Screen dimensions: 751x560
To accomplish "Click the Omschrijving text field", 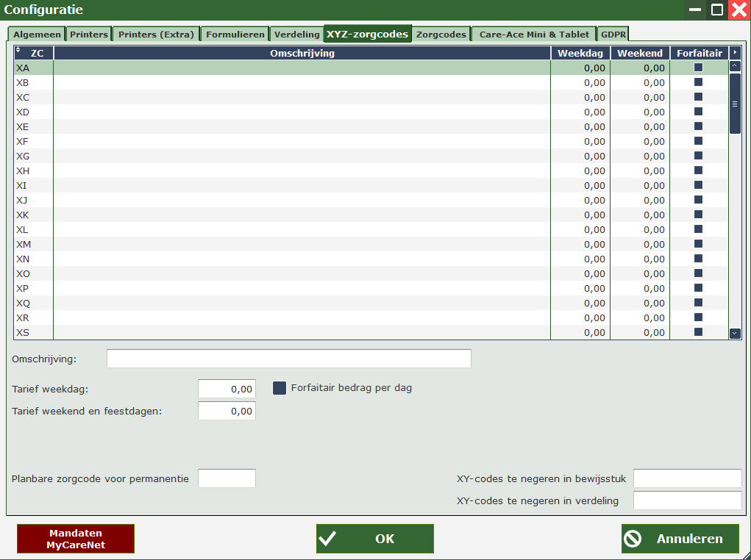I will 288,358.
